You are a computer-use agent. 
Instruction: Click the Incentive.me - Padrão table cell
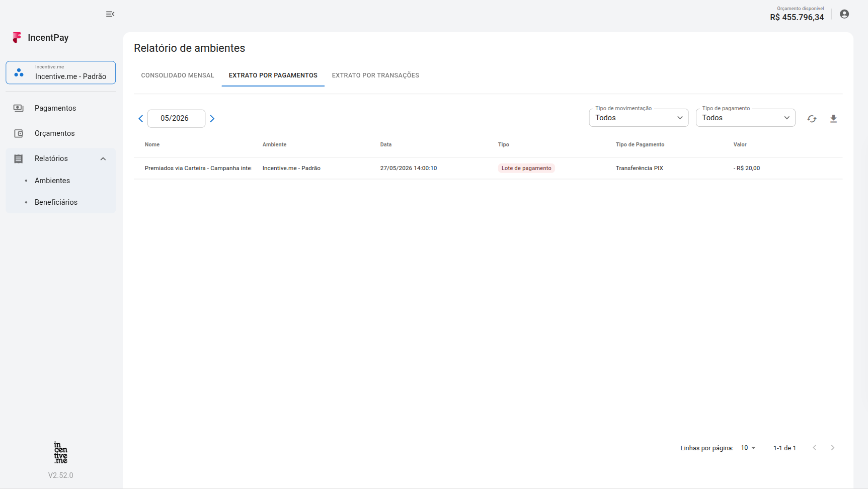291,168
